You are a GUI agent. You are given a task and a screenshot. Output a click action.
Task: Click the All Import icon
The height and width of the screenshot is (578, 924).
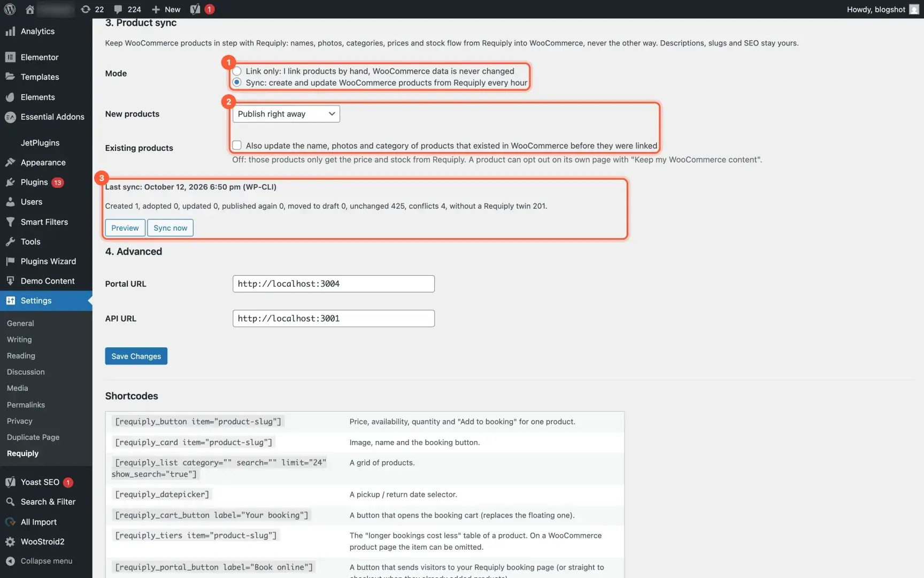click(10, 522)
